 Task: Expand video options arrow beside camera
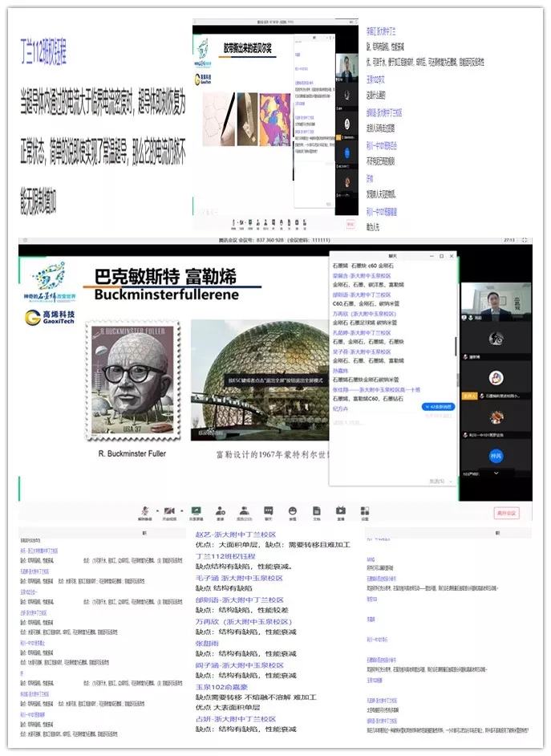[181, 510]
